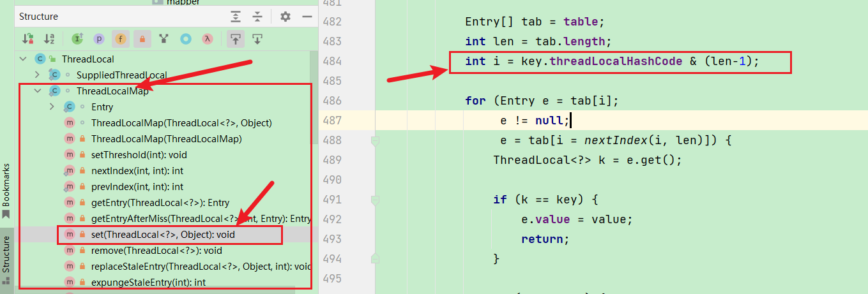
Task: Toggle Show Anonymous Classes blue circle filter
Action: coord(186,39)
